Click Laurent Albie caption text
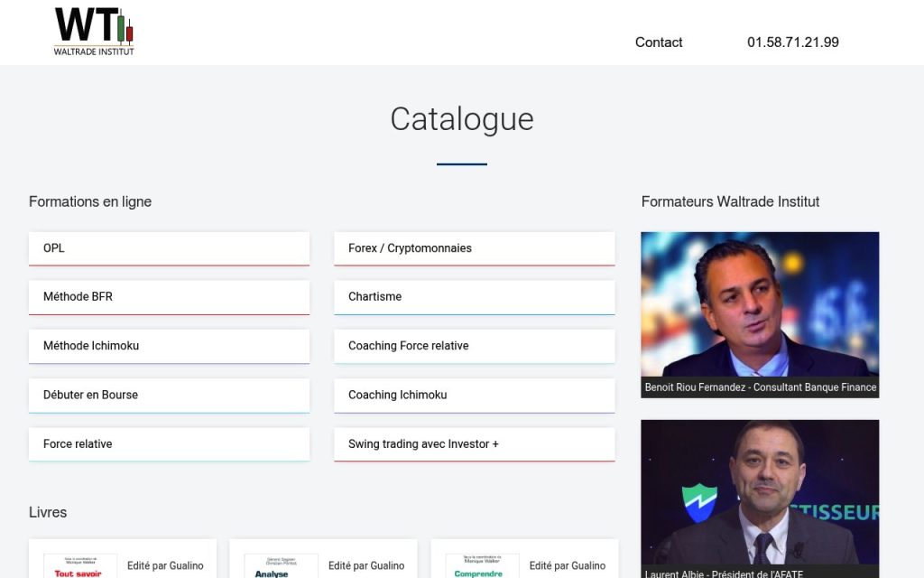The width and height of the screenshot is (924, 578). pyautogui.click(x=724, y=573)
